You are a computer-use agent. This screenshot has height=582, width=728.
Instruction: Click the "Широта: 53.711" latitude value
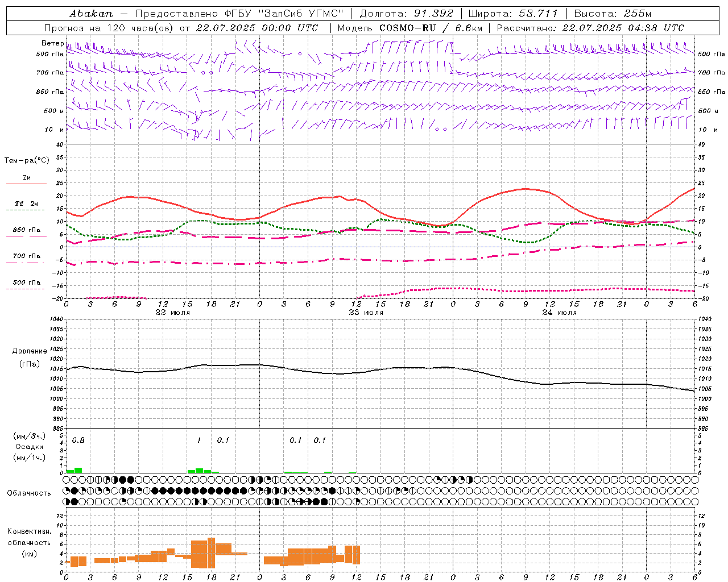tap(513, 14)
